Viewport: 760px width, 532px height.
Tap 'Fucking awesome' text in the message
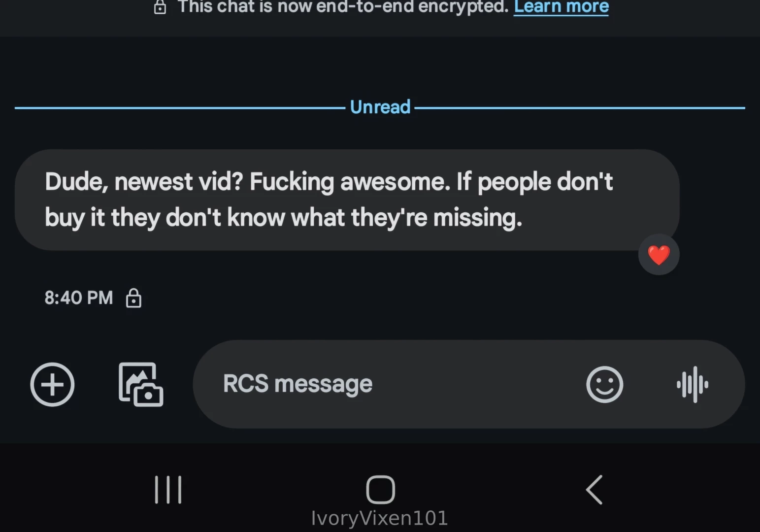coord(350,182)
